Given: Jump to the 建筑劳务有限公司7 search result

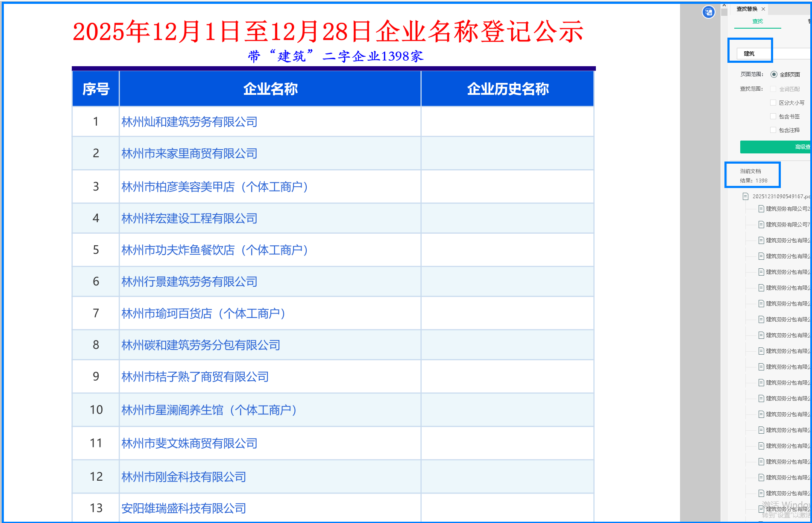Looking at the screenshot, I should (787, 224).
